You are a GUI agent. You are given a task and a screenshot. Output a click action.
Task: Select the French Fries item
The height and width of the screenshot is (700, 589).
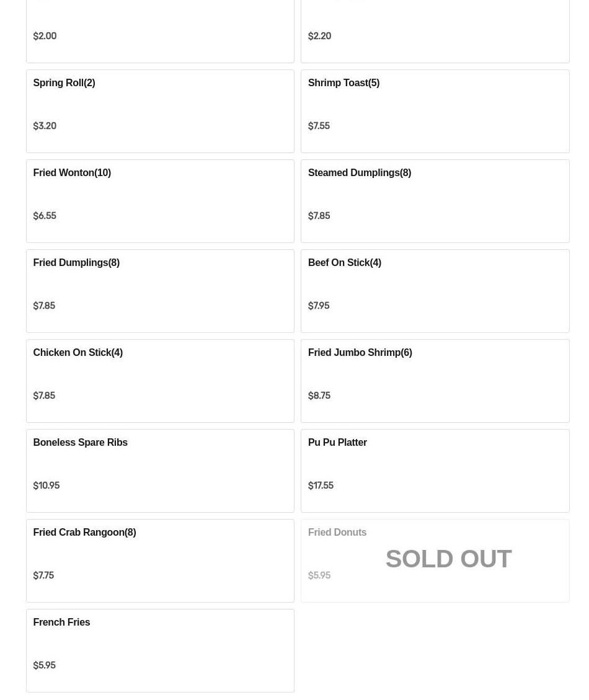click(160, 650)
